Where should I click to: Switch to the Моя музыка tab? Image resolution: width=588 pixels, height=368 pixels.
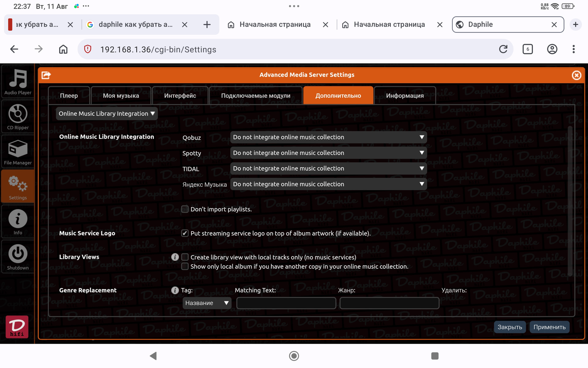click(121, 95)
